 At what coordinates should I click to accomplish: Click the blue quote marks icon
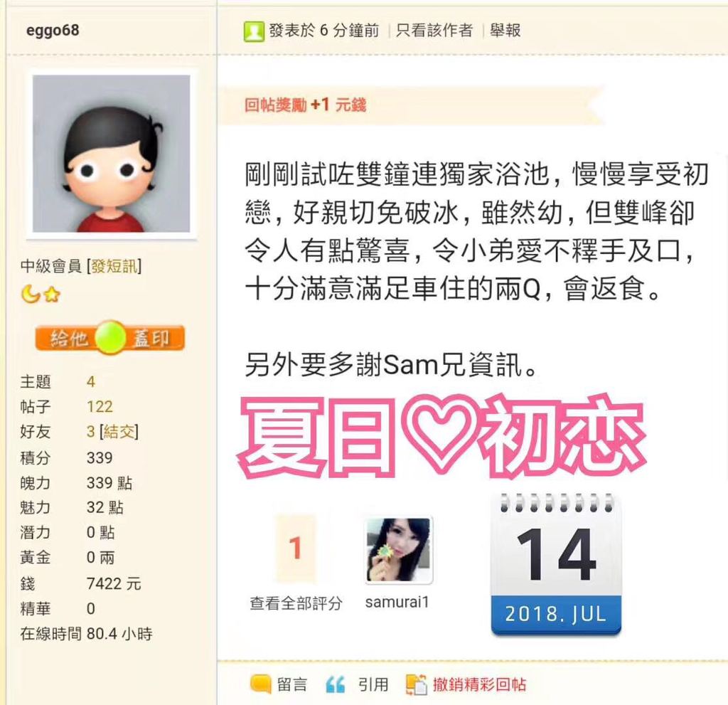click(x=336, y=684)
